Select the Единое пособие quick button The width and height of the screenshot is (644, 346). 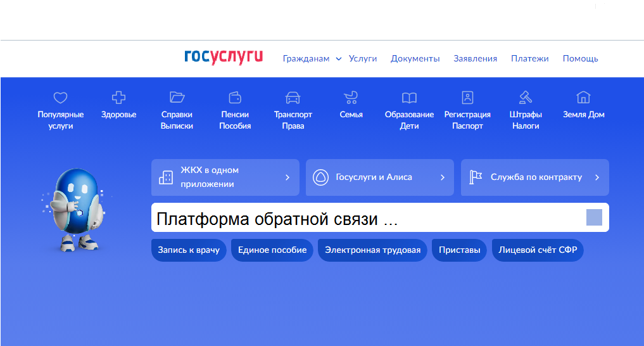click(x=272, y=250)
